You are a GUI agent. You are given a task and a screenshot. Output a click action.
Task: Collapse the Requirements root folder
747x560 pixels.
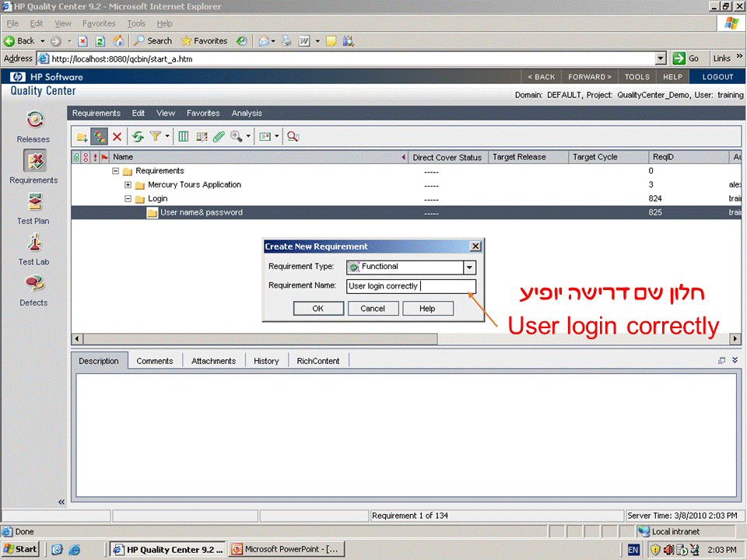pos(115,171)
